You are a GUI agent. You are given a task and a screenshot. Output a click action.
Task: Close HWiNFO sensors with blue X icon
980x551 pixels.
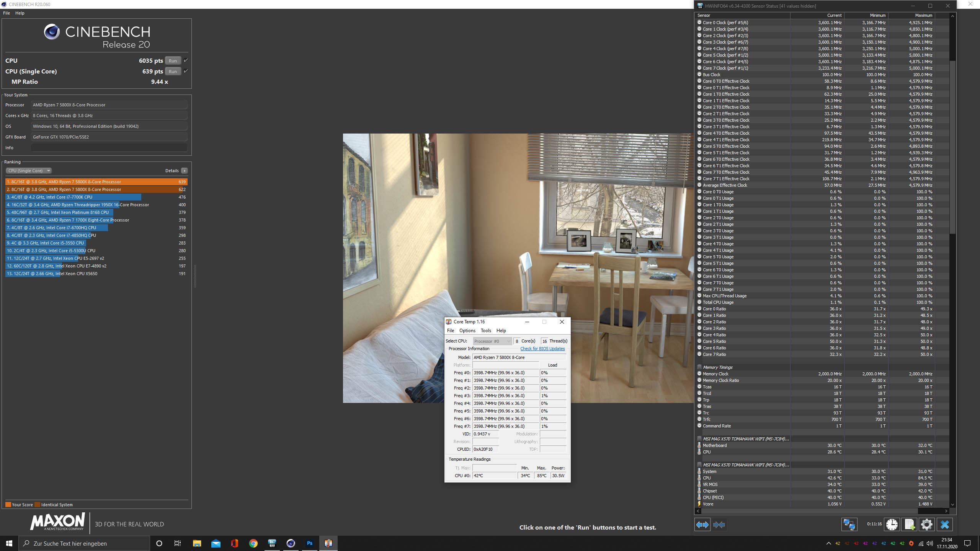944,525
